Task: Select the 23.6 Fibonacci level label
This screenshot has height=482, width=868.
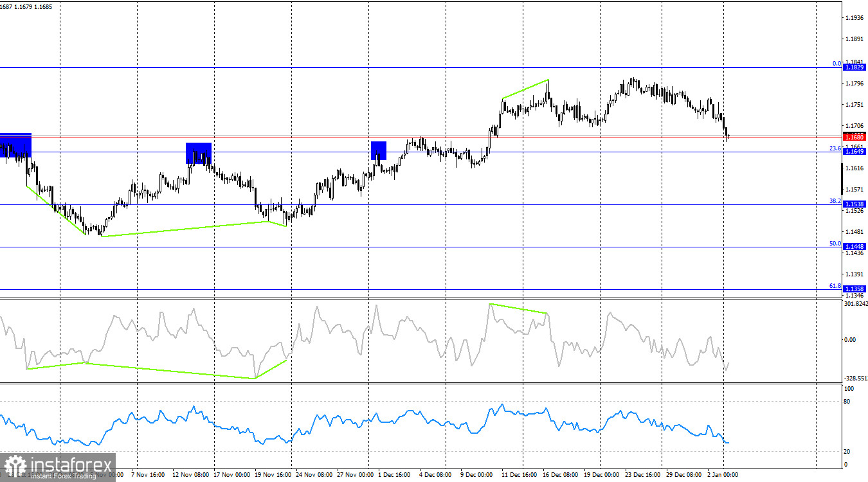Action: tap(835, 147)
